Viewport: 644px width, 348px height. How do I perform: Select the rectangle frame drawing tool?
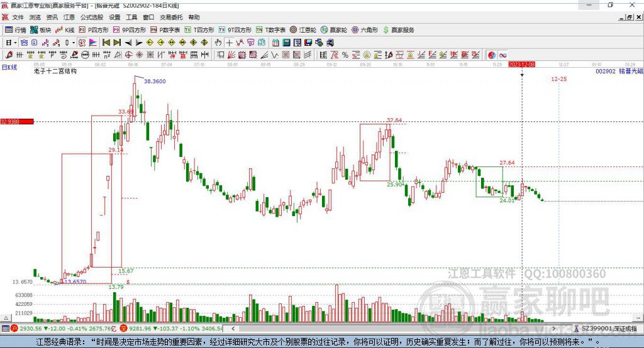pos(221,55)
